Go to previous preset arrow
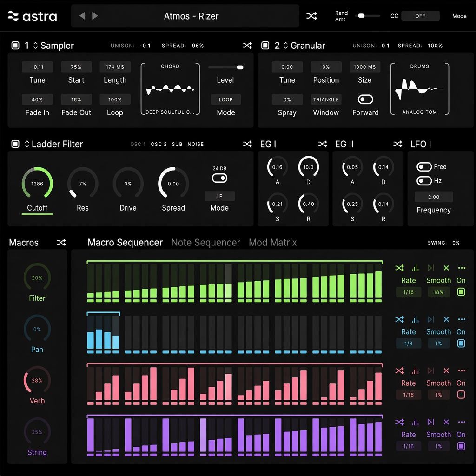 82,15
